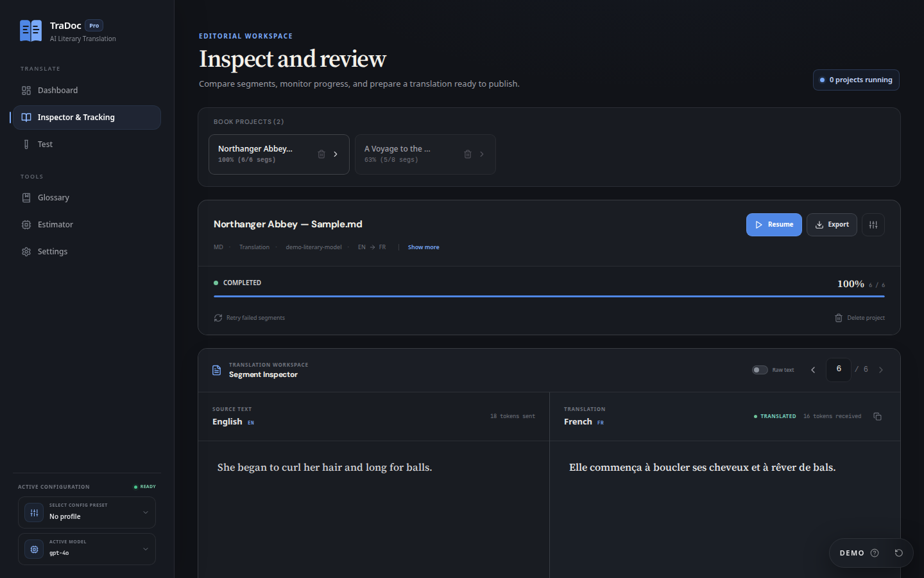
Task: Click the English source sentence text
Action: [x=325, y=468]
